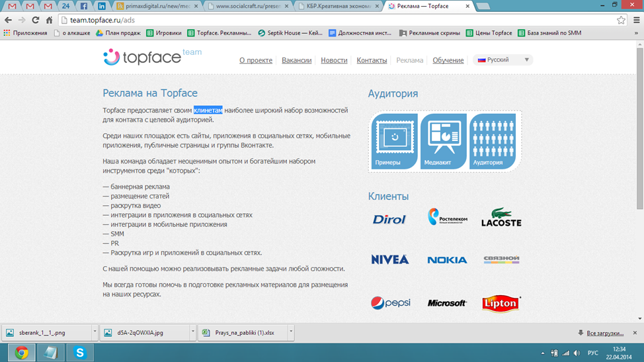Click the Lipton client logo
The image size is (644, 362).
click(501, 304)
